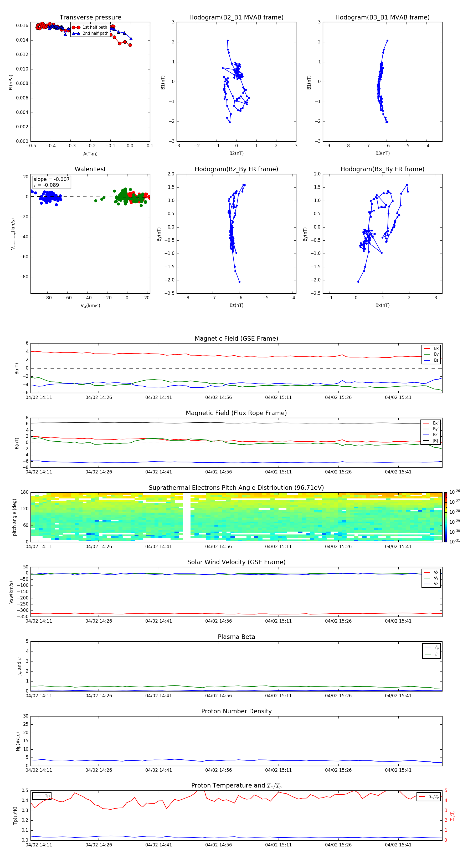Click the βp legend entry

click(431, 647)
